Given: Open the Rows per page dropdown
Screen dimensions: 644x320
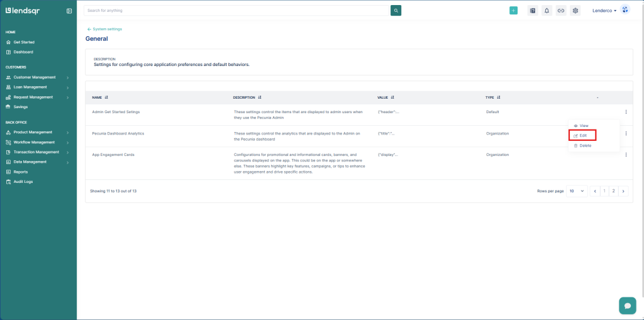Looking at the screenshot, I should coord(576,190).
